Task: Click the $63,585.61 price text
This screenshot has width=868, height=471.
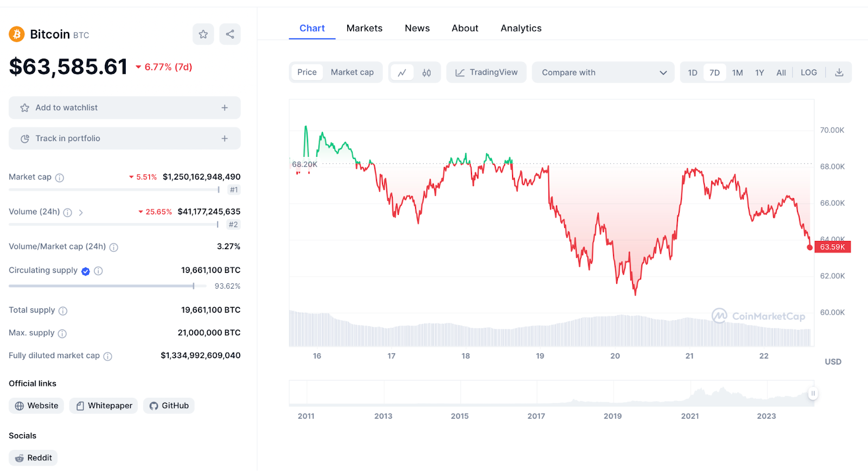Action: 68,67
